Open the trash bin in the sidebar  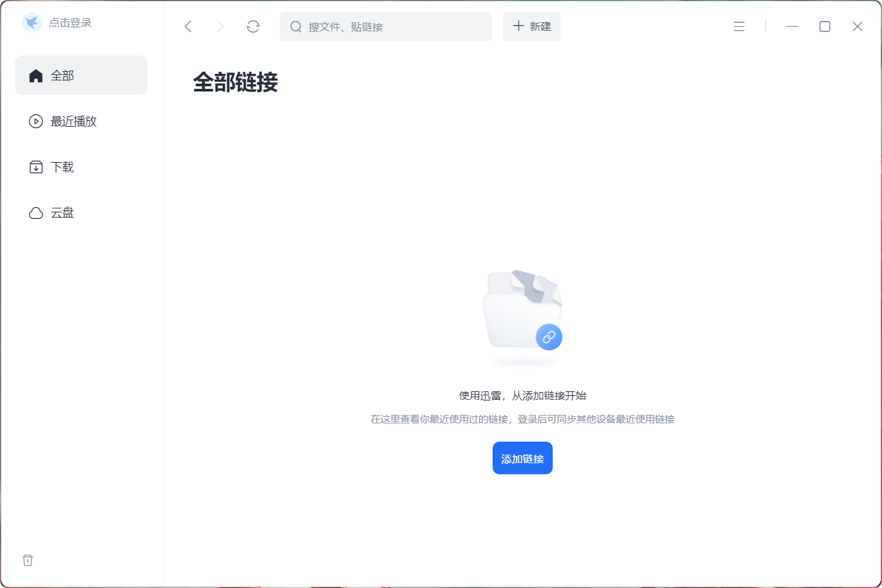click(27, 560)
